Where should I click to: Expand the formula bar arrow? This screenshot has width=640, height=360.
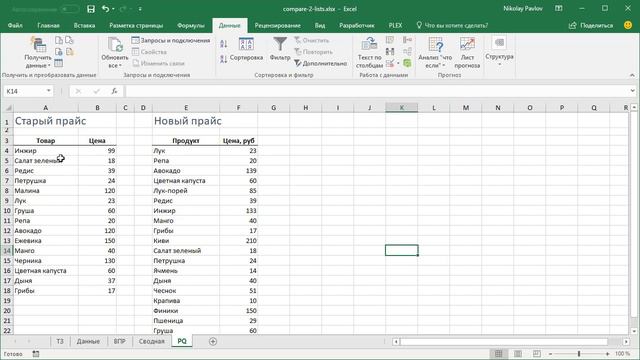pos(632,91)
